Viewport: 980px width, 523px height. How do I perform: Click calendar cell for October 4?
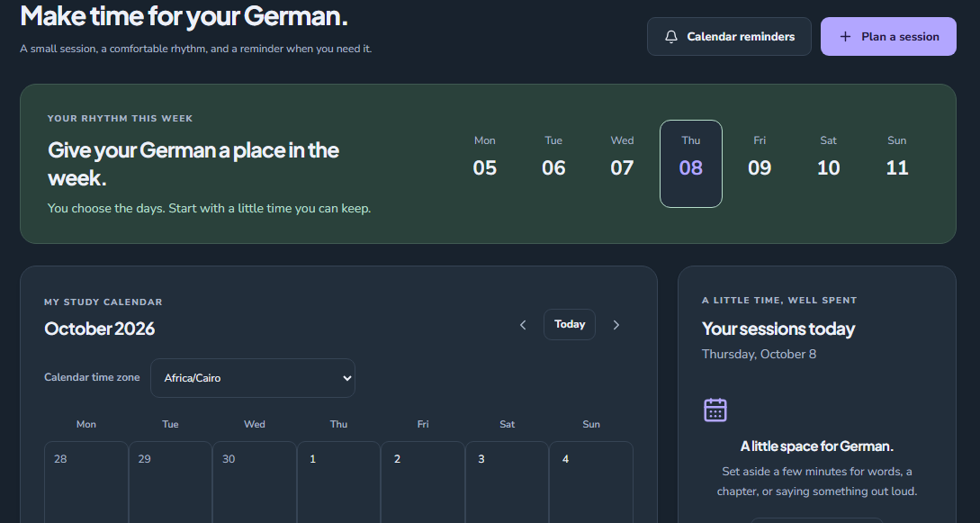coord(591,482)
